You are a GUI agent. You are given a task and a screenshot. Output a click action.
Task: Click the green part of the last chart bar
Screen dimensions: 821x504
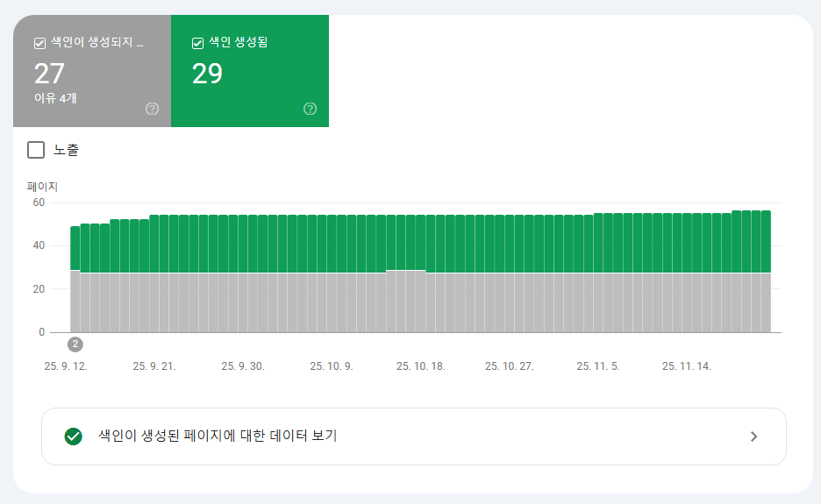(x=766, y=241)
